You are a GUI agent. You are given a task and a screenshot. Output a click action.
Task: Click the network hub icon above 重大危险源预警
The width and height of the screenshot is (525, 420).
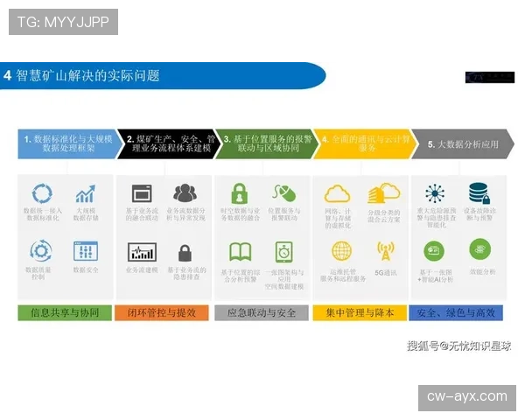point(435,193)
